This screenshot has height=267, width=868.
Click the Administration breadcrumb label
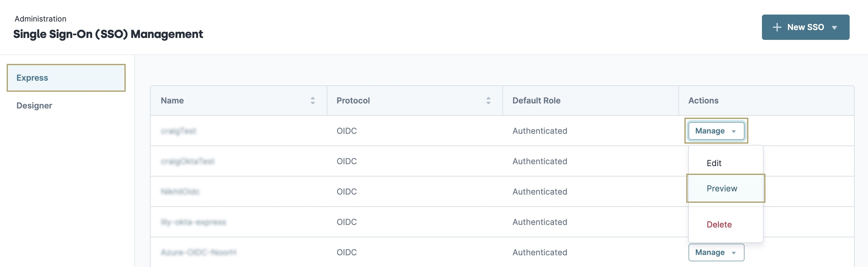(x=41, y=19)
